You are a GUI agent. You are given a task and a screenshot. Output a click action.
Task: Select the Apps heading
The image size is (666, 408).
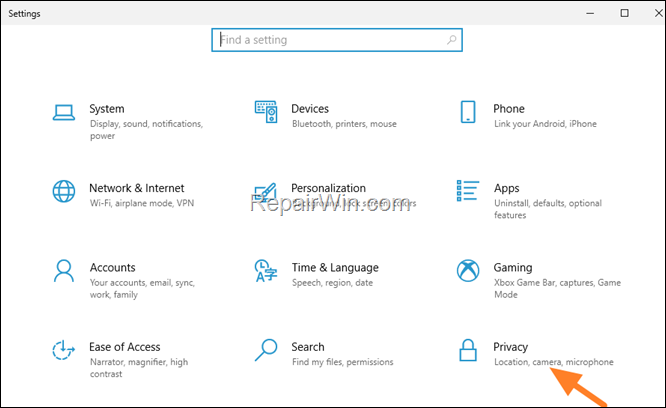(507, 189)
